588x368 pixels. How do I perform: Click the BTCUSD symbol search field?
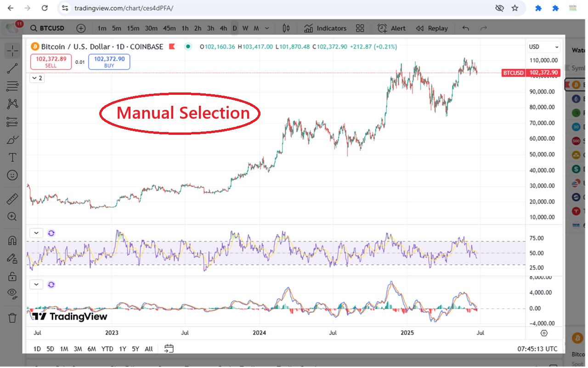(x=47, y=29)
